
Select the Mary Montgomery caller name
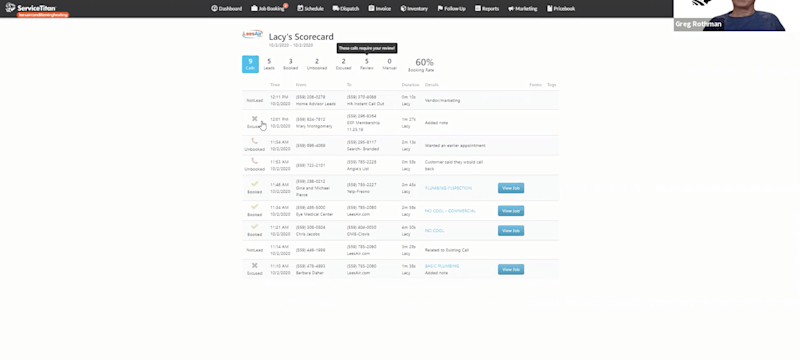click(314, 126)
